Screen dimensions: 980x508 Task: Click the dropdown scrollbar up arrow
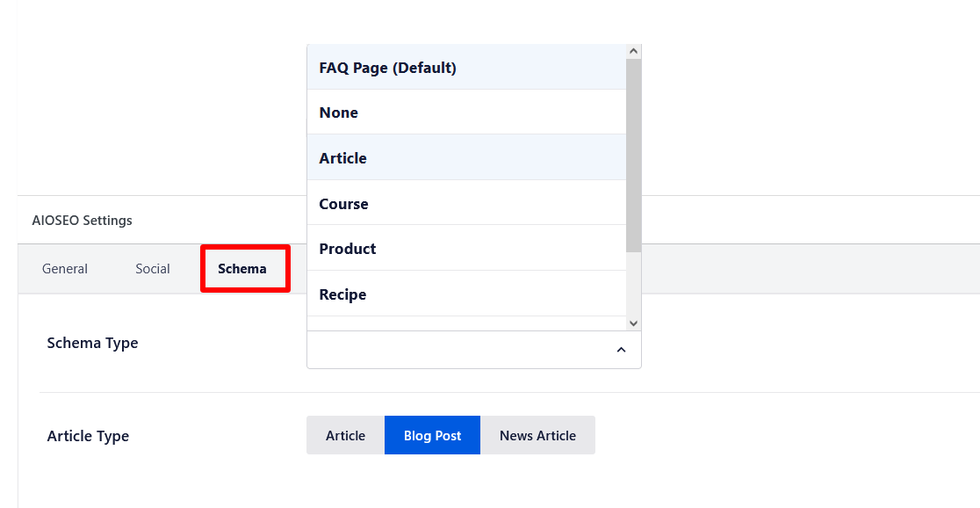tap(633, 52)
